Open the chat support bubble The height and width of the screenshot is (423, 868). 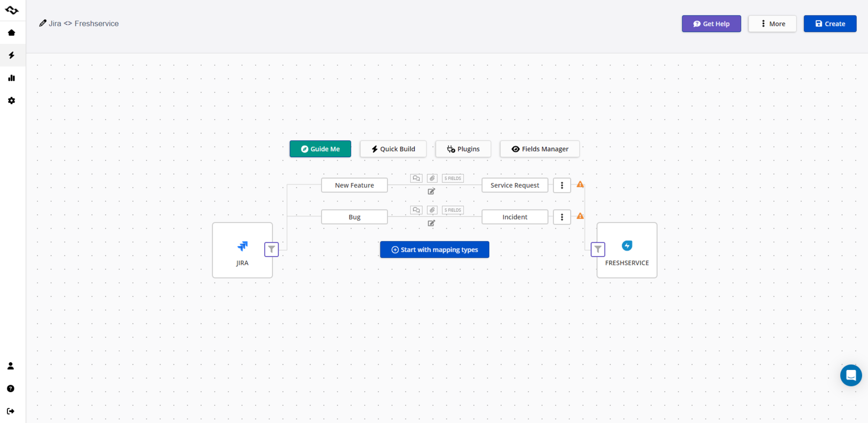click(x=851, y=375)
